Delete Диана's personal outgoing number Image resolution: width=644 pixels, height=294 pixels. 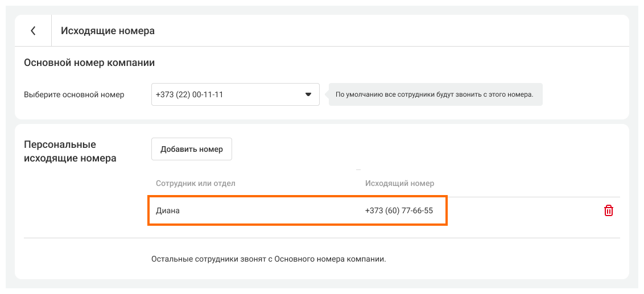point(608,210)
